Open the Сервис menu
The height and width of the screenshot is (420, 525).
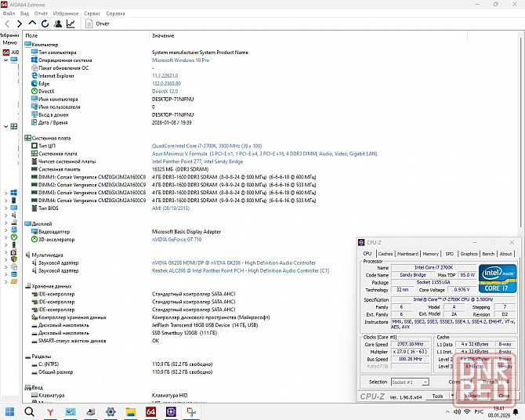pos(92,13)
